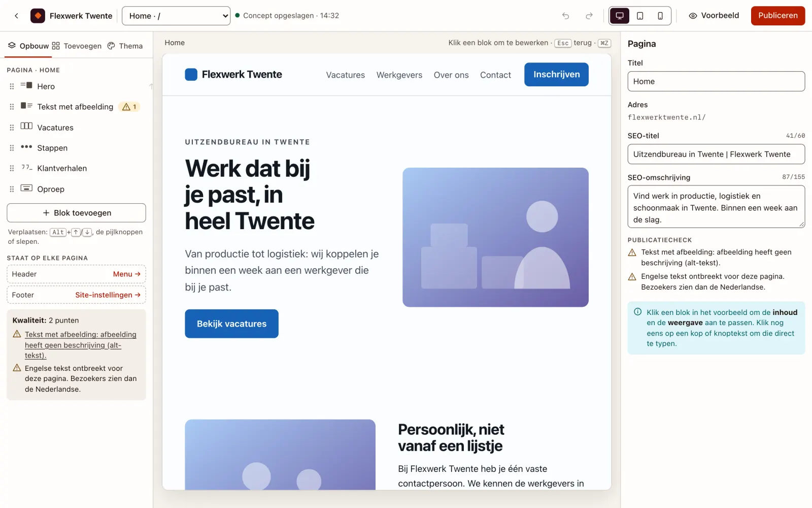This screenshot has height=508, width=812.
Task: Open the Thema tab
Action: coord(125,46)
